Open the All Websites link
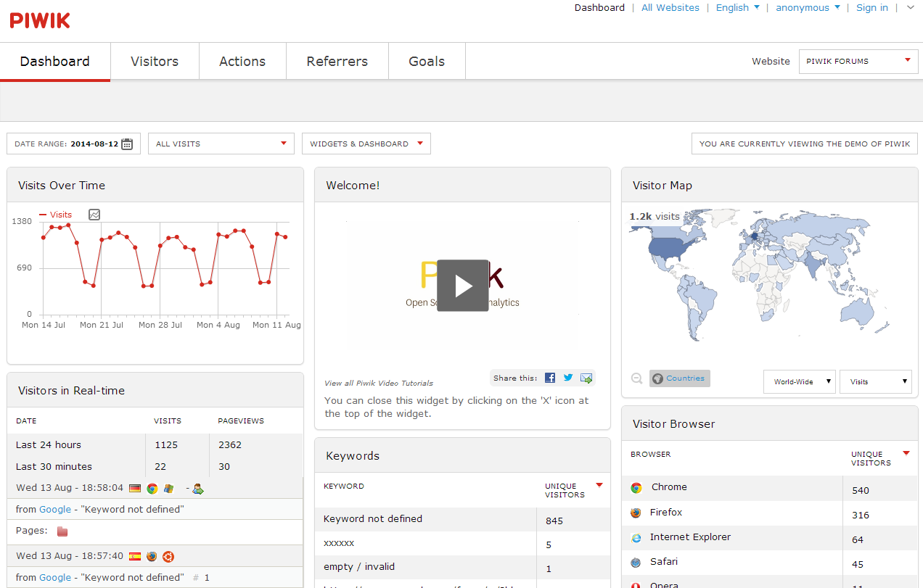The width and height of the screenshot is (923, 588). pos(670,7)
